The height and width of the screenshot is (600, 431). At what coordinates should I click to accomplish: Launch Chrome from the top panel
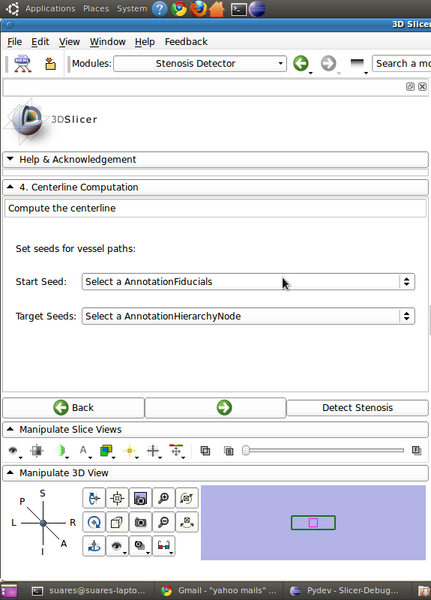tap(179, 9)
